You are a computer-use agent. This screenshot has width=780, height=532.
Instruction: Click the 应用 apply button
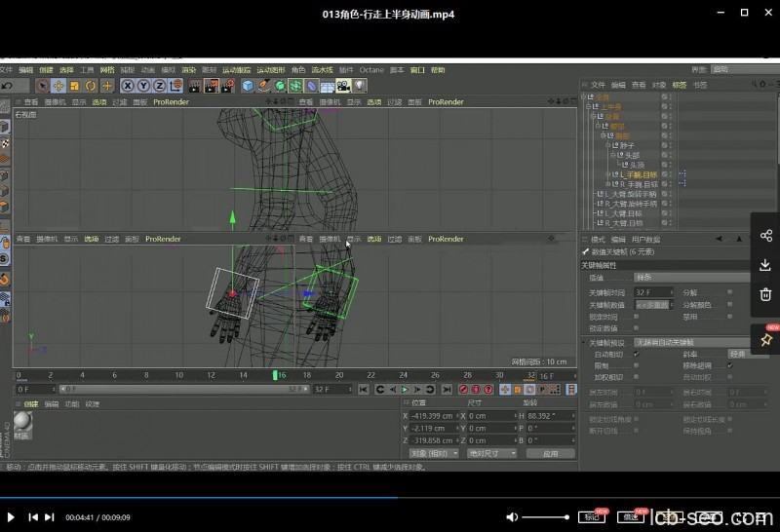point(551,453)
